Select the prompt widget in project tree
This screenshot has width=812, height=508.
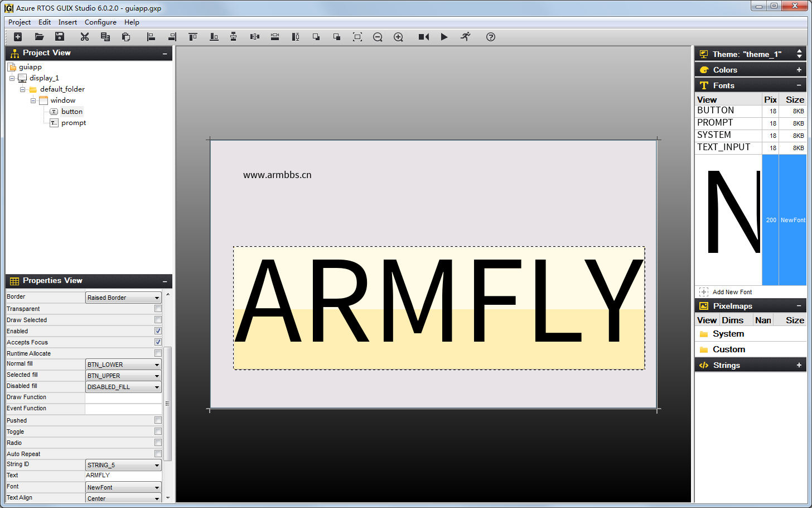[x=74, y=123]
